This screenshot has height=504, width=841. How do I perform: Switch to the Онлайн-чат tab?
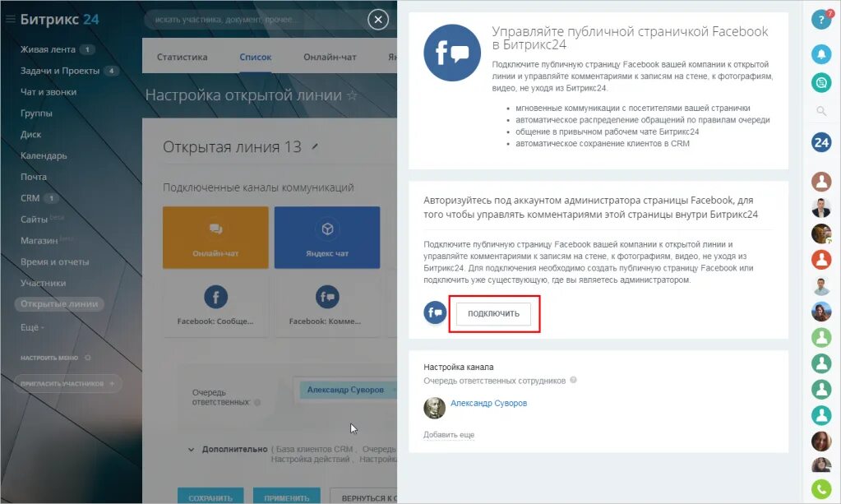point(330,57)
